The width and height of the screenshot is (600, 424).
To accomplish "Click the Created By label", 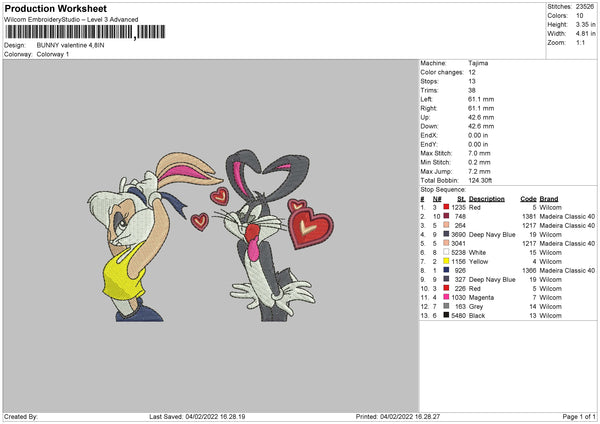I will (21, 416).
